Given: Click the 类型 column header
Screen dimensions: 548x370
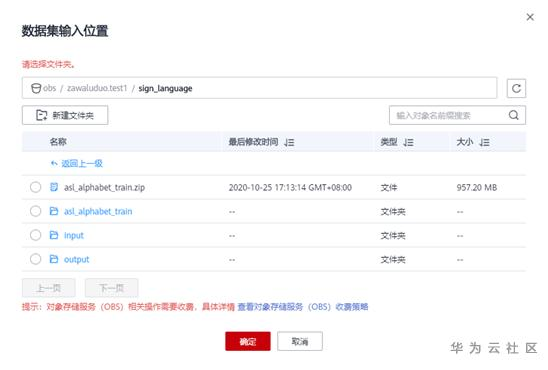Looking at the screenshot, I should pyautogui.click(x=389, y=142).
